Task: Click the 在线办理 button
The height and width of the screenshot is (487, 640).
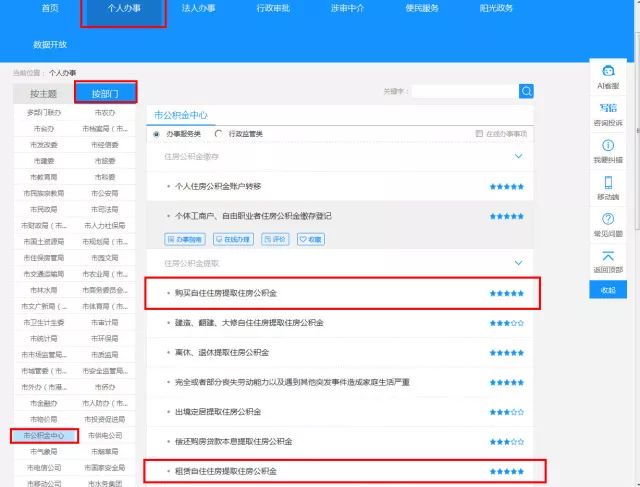Action: pyautogui.click(x=231, y=240)
